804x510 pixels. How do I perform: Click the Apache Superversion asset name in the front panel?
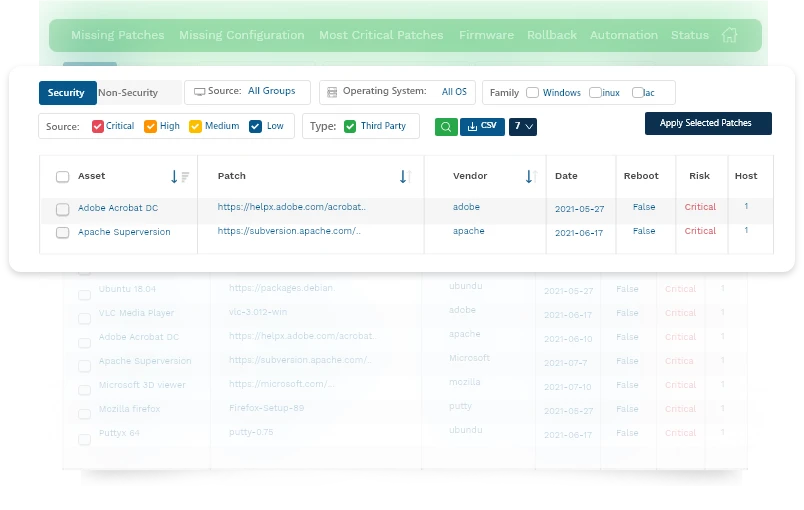pos(124,232)
